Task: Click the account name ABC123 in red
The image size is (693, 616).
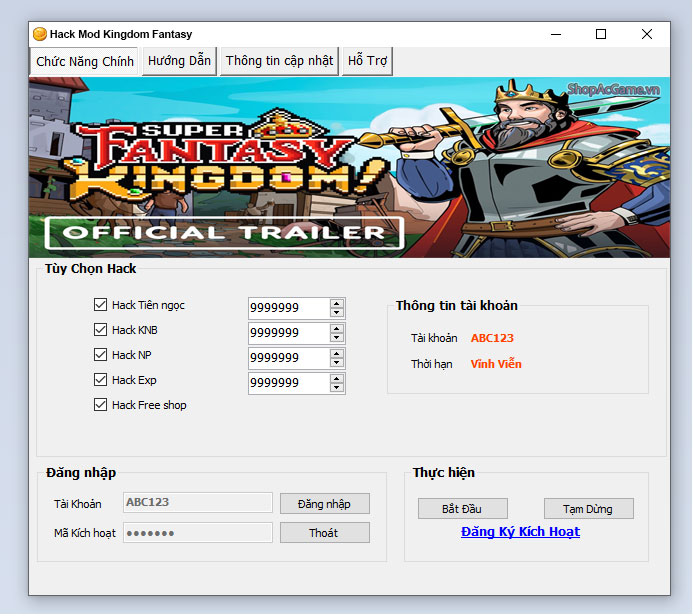Action: (492, 338)
